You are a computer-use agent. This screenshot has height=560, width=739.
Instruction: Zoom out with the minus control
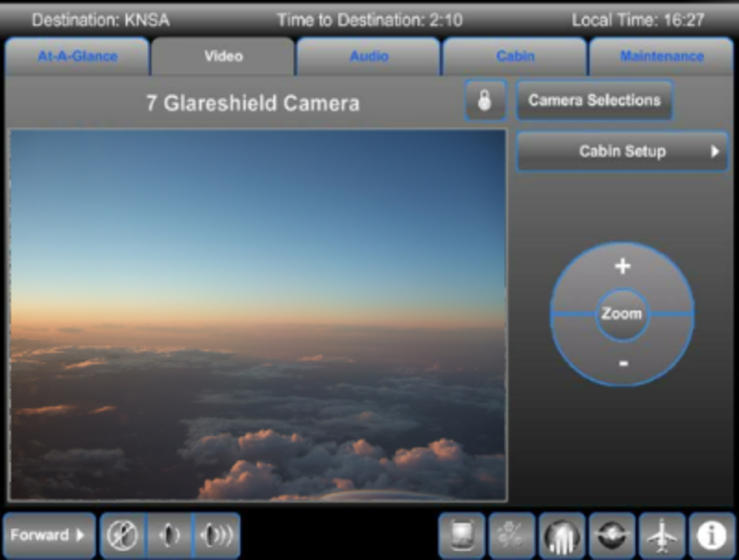click(622, 361)
